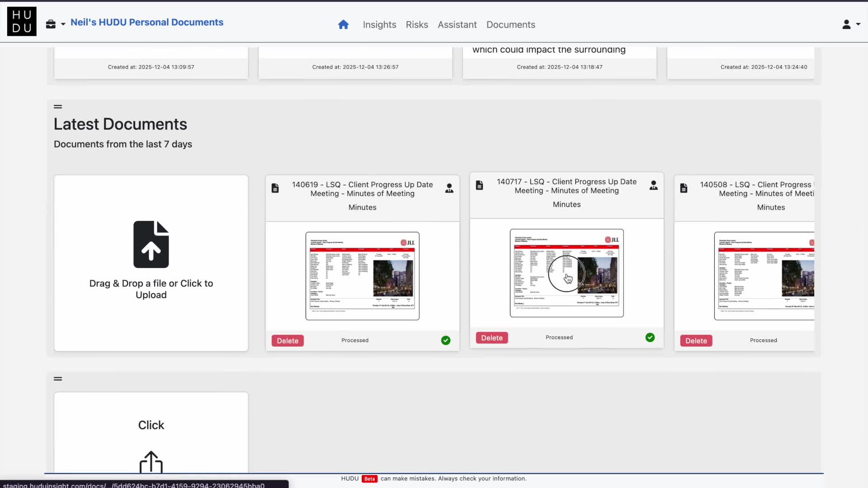Viewport: 868px width, 488px height.
Task: Click the section handle above the Click card
Action: click(x=58, y=379)
